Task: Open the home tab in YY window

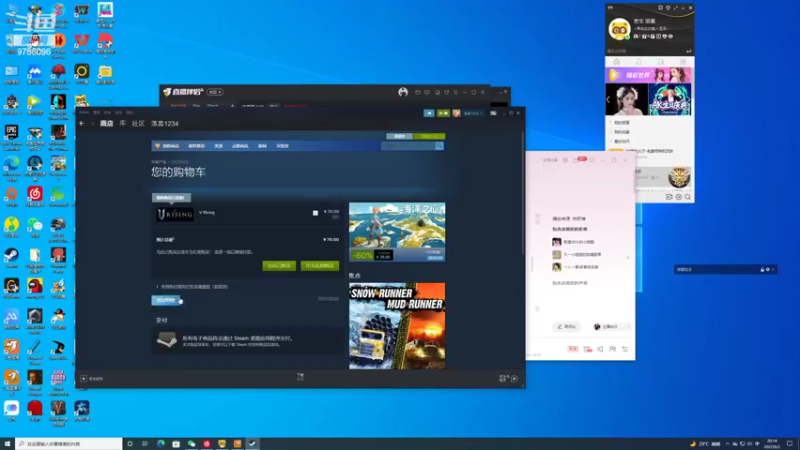Action: coord(616,62)
